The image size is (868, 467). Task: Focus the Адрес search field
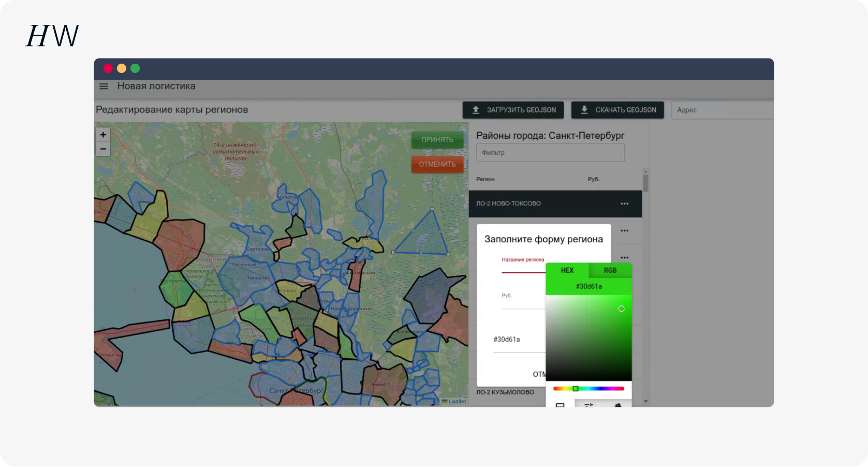coord(723,110)
